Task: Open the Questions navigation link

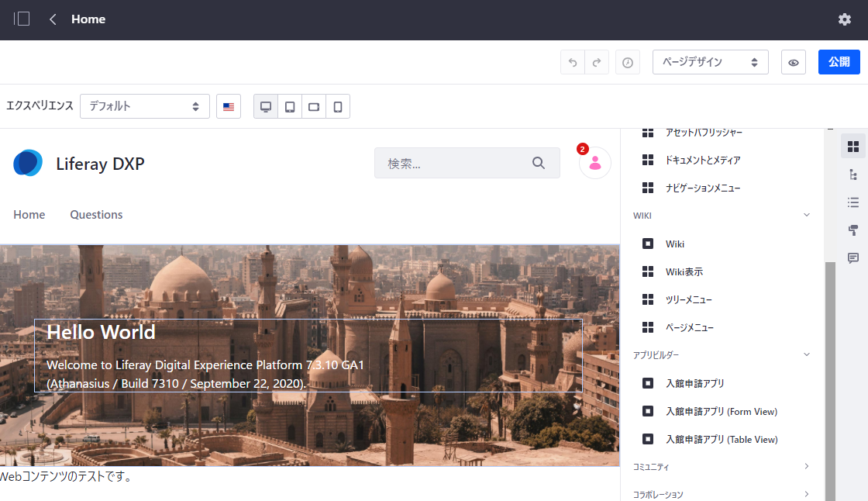Action: pyautogui.click(x=96, y=215)
